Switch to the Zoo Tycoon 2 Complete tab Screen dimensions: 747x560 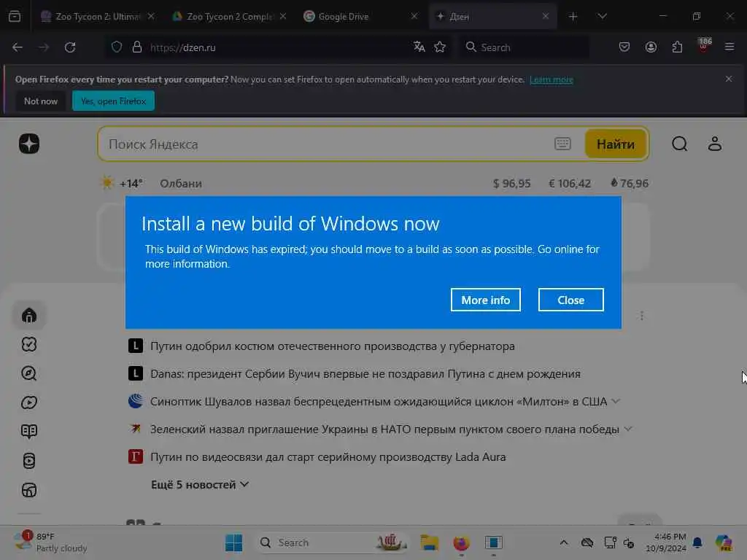229,17
